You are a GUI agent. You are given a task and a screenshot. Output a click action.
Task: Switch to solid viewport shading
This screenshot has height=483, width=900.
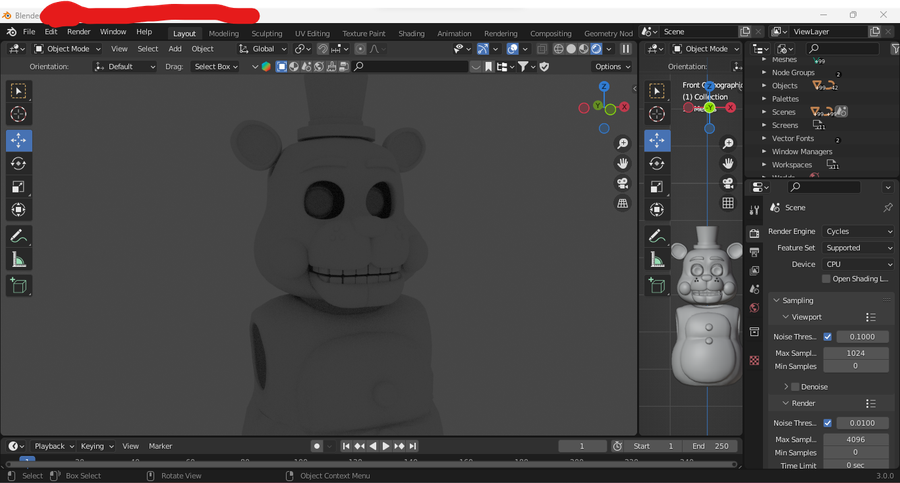pos(571,49)
